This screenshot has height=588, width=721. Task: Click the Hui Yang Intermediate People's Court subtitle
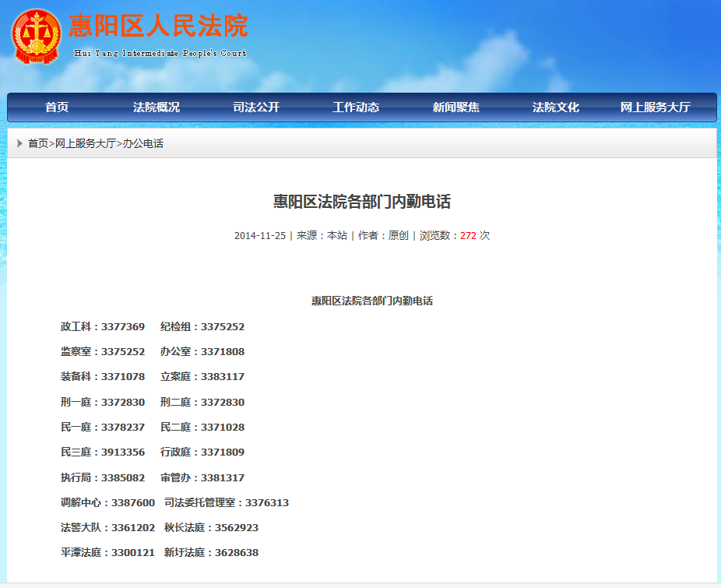[x=160, y=54]
